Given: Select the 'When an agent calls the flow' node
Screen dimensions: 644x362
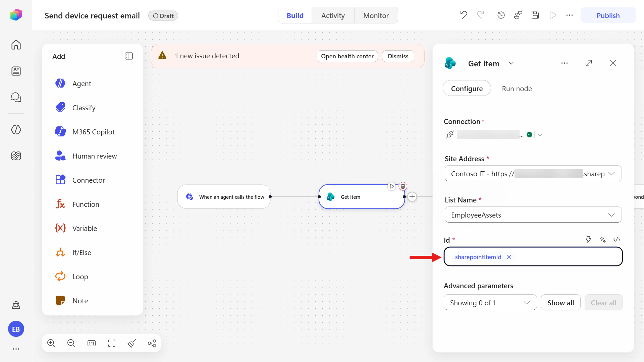Looking at the screenshot, I should pos(224,197).
